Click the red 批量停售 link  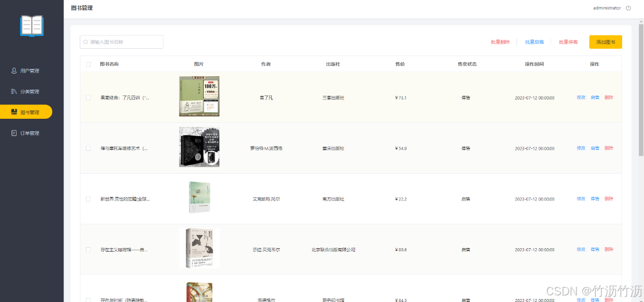[568, 42]
